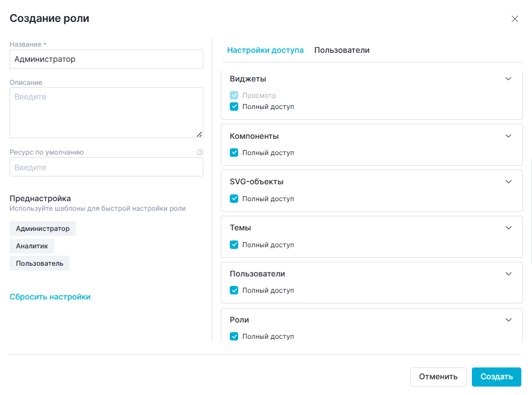Collapse the Виджеты section chevron
This screenshot has width=532, height=395.
click(x=508, y=79)
